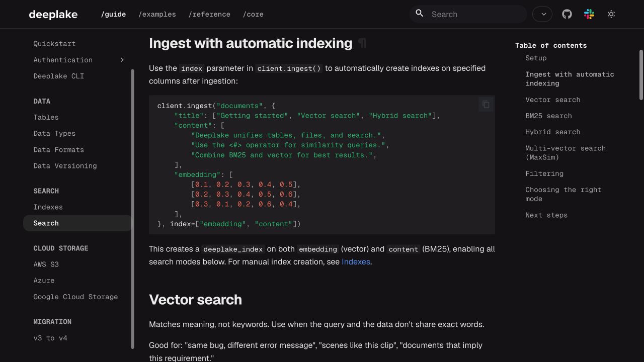644x362 pixels.
Task: Open the GitHub repository icon
Action: 567,14
